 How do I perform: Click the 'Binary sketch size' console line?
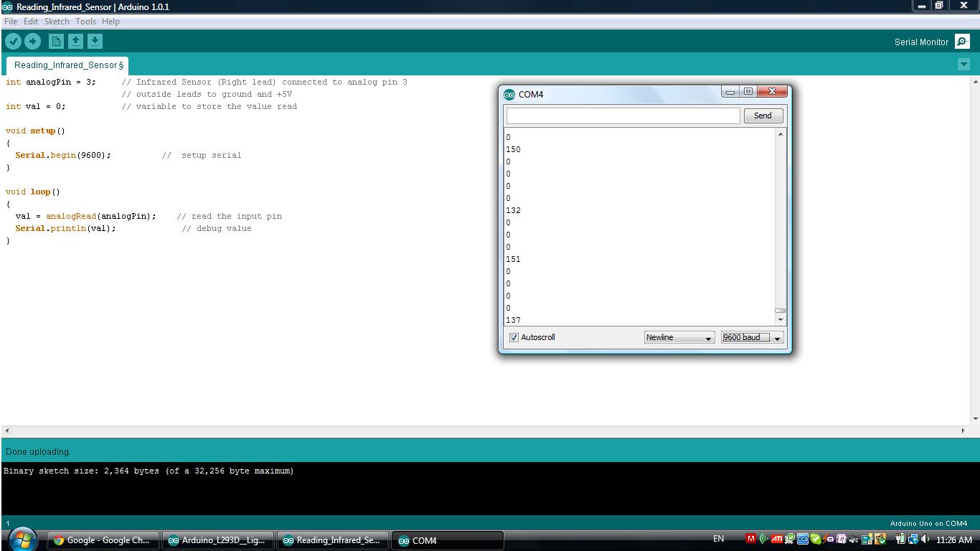click(x=149, y=471)
